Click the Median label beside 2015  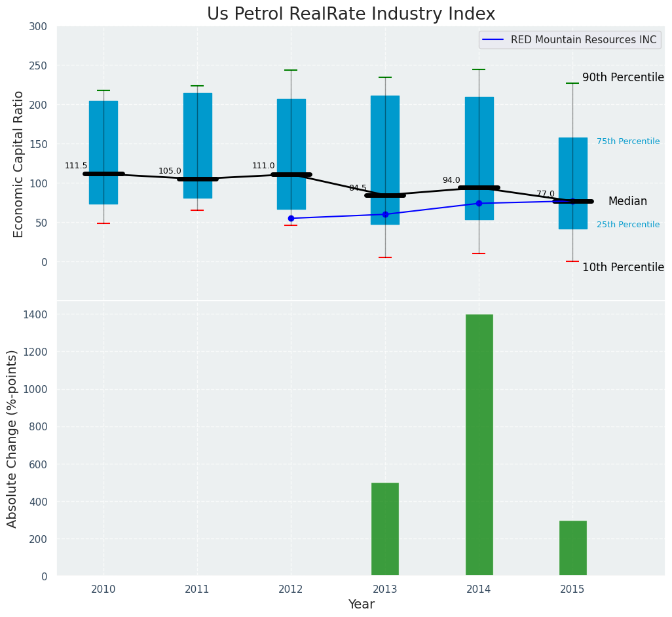tap(627, 202)
